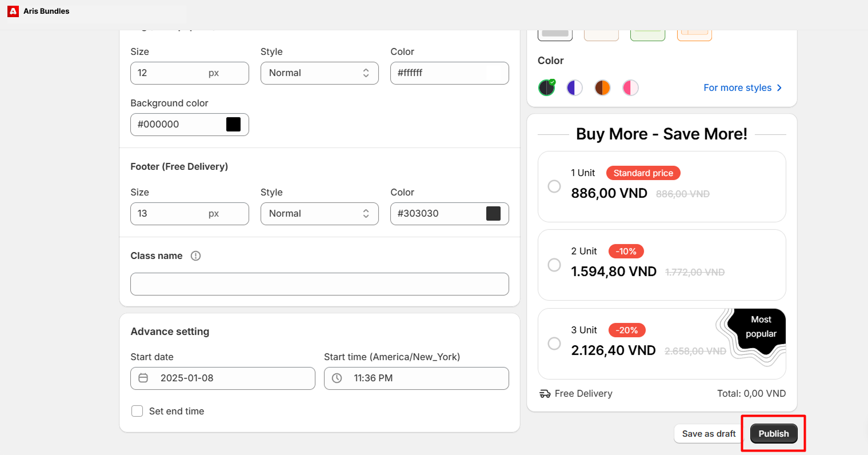The width and height of the screenshot is (868, 455).
Task: Open the For more styles link
Action: tap(743, 87)
